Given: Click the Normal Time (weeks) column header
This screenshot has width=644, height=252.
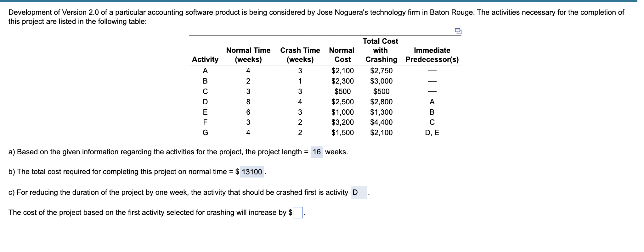Looking at the screenshot, I should (x=248, y=55).
